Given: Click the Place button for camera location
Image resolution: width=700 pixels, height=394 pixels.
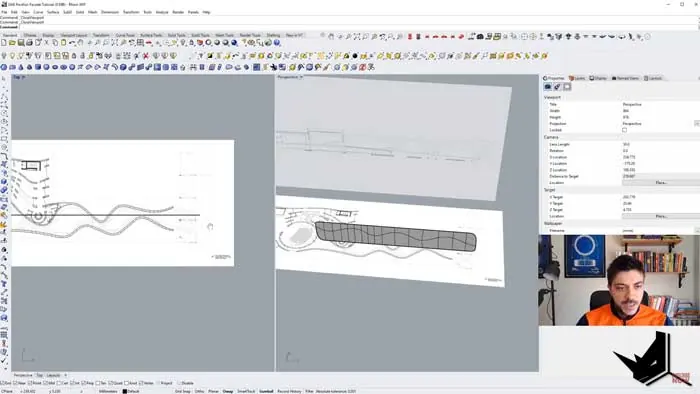Looking at the screenshot, I should point(661,182).
